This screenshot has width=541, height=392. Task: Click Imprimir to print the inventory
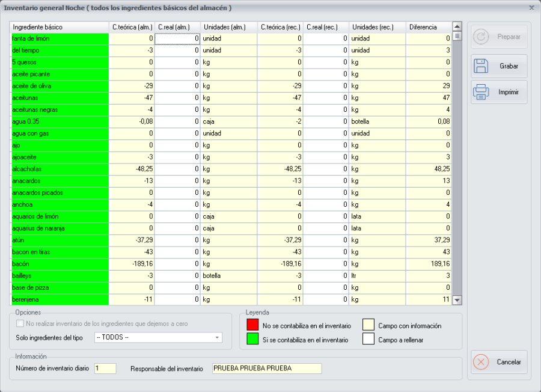pyautogui.click(x=499, y=92)
